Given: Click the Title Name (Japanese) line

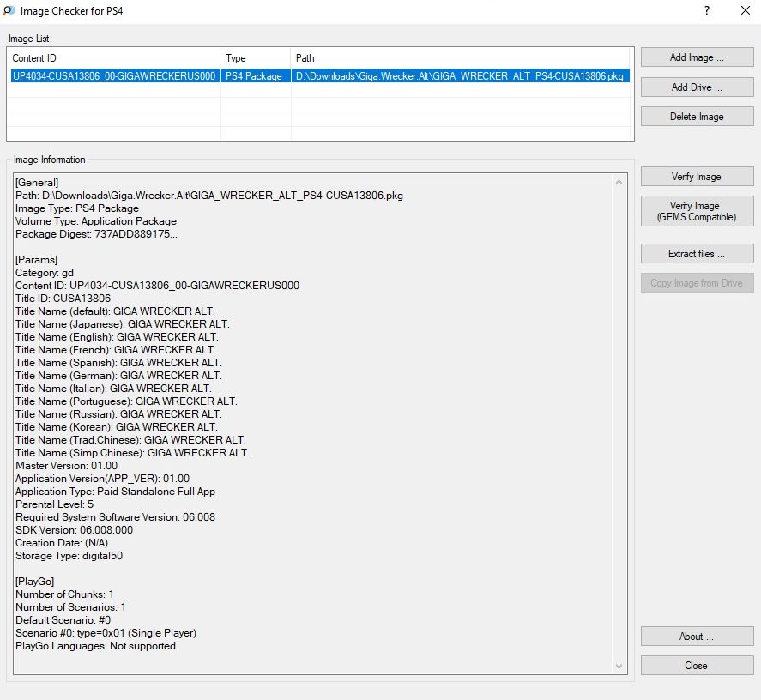Looking at the screenshot, I should pos(123,324).
